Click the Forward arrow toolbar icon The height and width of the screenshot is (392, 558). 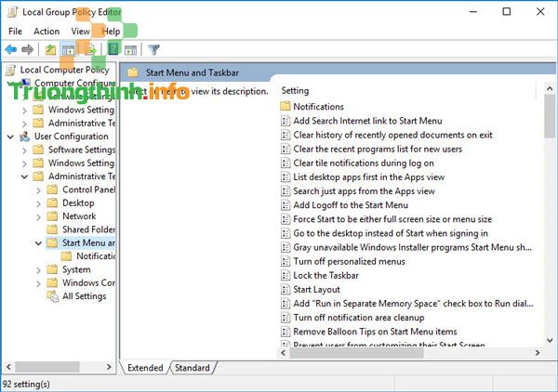pos(27,49)
